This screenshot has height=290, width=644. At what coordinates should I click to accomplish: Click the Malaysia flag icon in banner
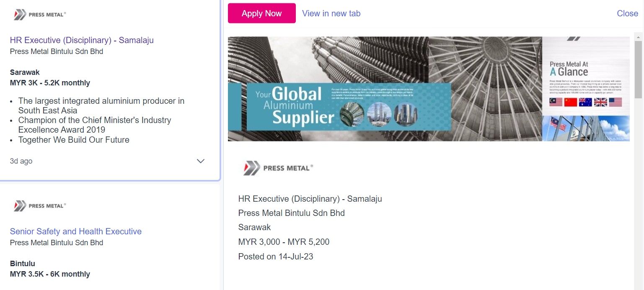(x=556, y=102)
